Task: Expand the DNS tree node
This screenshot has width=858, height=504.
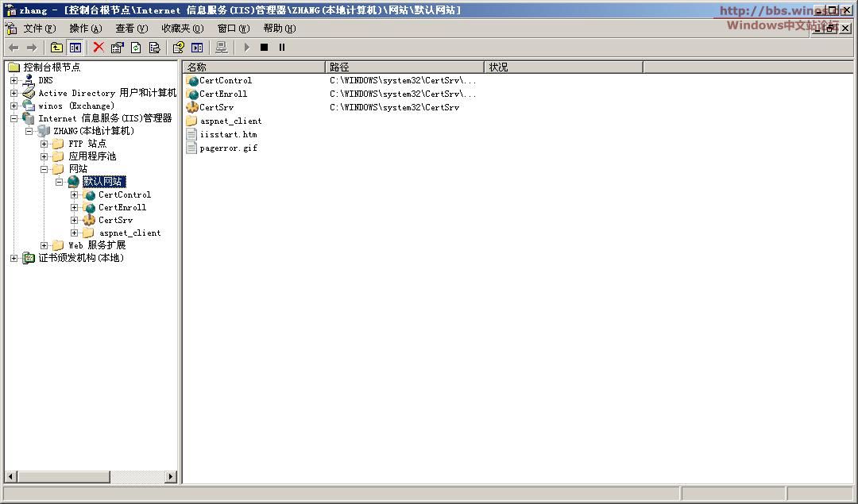Action: (x=14, y=80)
